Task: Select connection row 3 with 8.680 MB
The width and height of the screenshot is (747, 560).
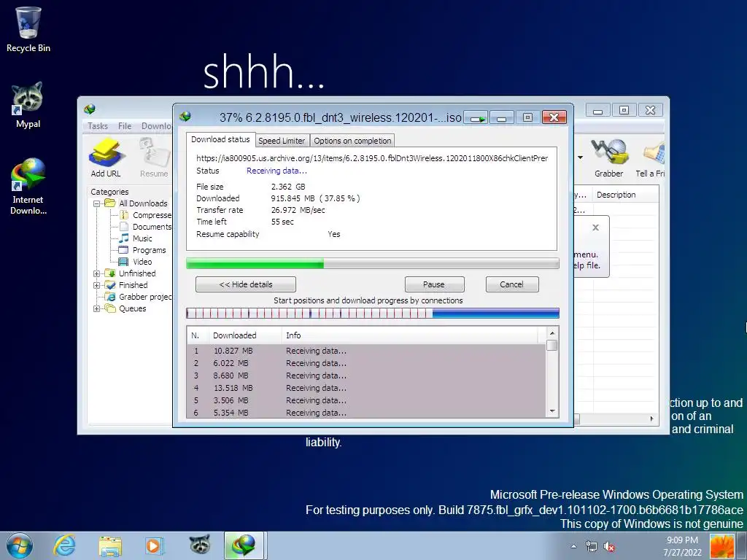Action: pyautogui.click(x=366, y=376)
